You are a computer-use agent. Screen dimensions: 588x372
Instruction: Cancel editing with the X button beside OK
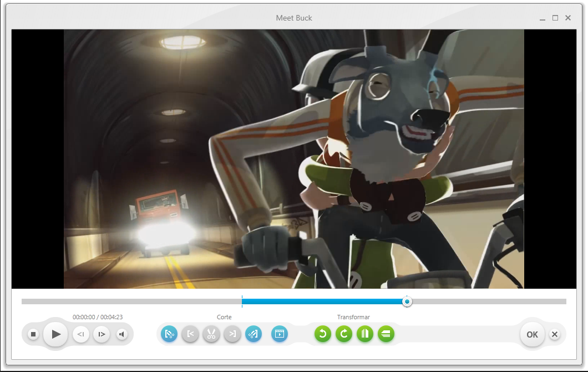555,334
